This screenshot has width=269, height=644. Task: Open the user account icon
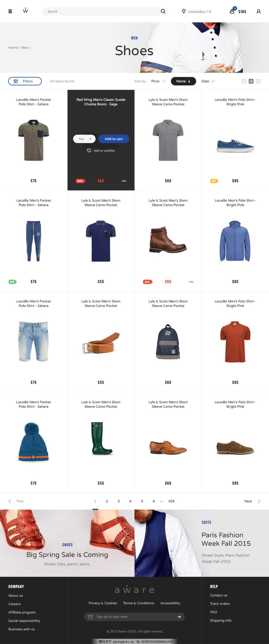coord(258,11)
